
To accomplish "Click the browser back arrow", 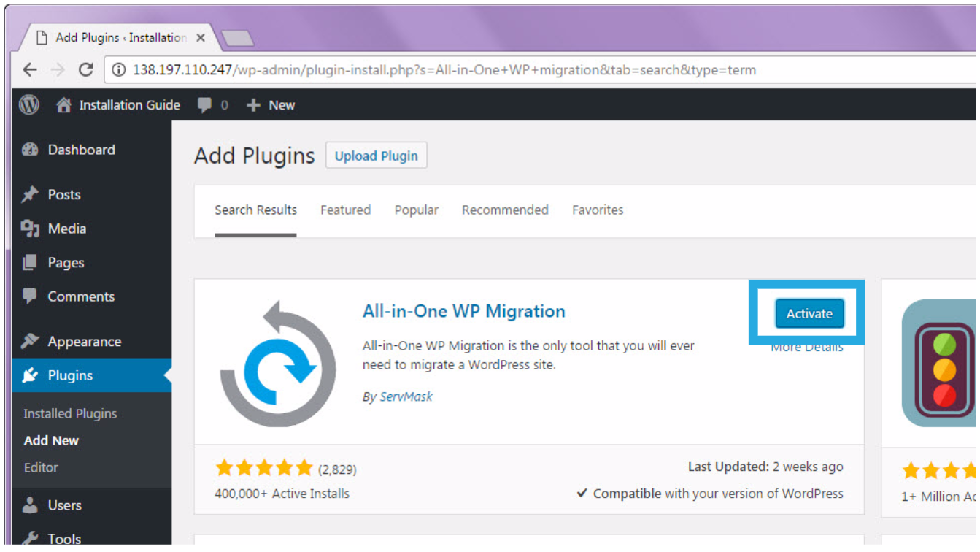I will coord(29,70).
